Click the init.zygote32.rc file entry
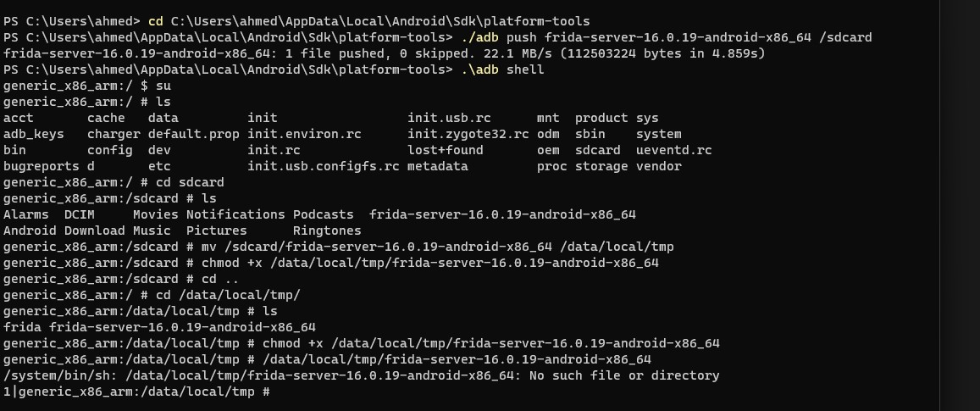 pyautogui.click(x=468, y=134)
